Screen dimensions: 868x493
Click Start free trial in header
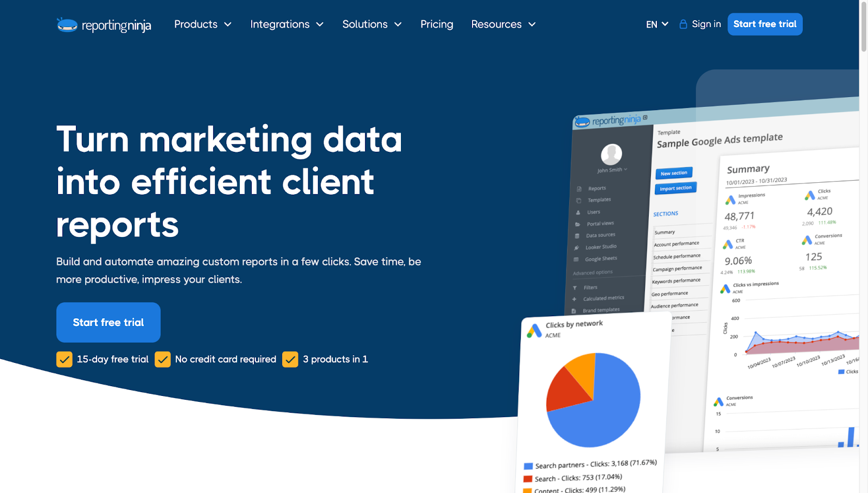(765, 24)
